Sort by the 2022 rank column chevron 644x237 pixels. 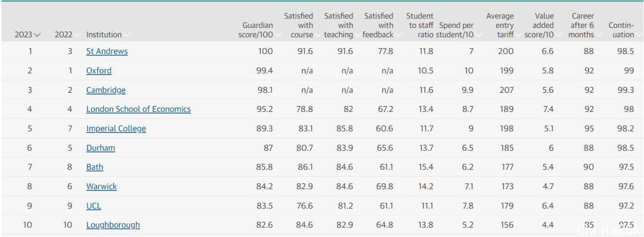[77, 35]
